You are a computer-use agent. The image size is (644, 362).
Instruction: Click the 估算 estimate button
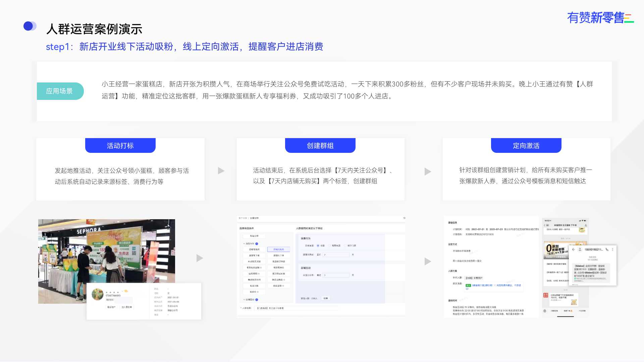[x=326, y=298]
